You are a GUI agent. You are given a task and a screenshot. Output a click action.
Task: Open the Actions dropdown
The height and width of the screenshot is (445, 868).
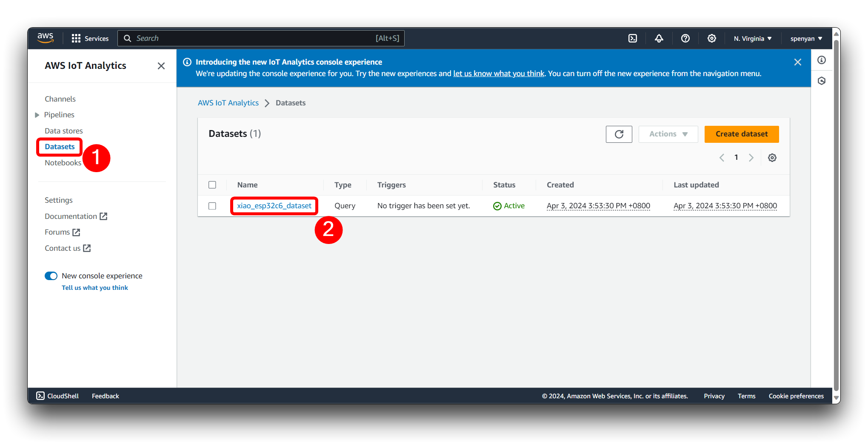[668, 134]
